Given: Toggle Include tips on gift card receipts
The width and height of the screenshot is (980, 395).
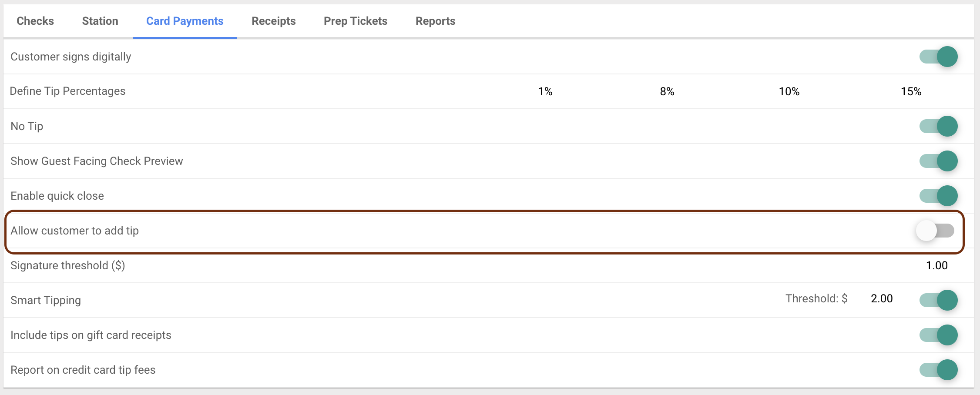Looking at the screenshot, I should click(938, 335).
